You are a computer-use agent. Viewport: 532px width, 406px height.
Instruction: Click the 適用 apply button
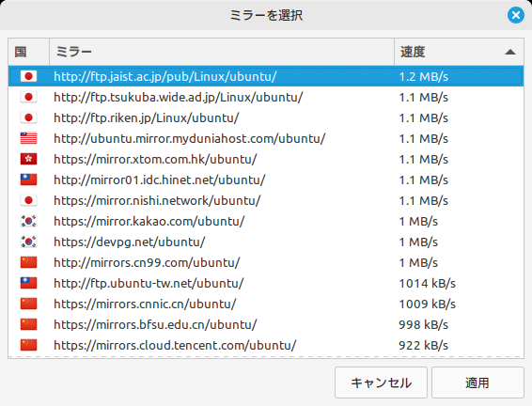477,383
